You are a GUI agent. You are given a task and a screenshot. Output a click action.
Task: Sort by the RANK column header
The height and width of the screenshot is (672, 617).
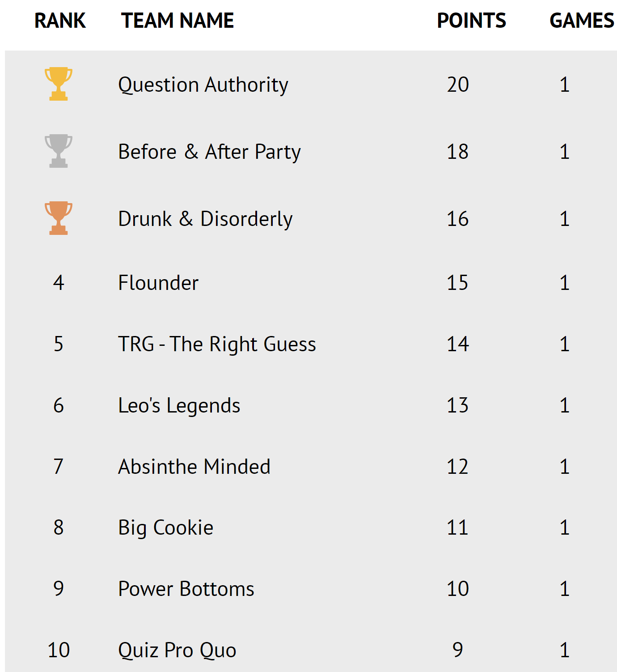point(60,21)
